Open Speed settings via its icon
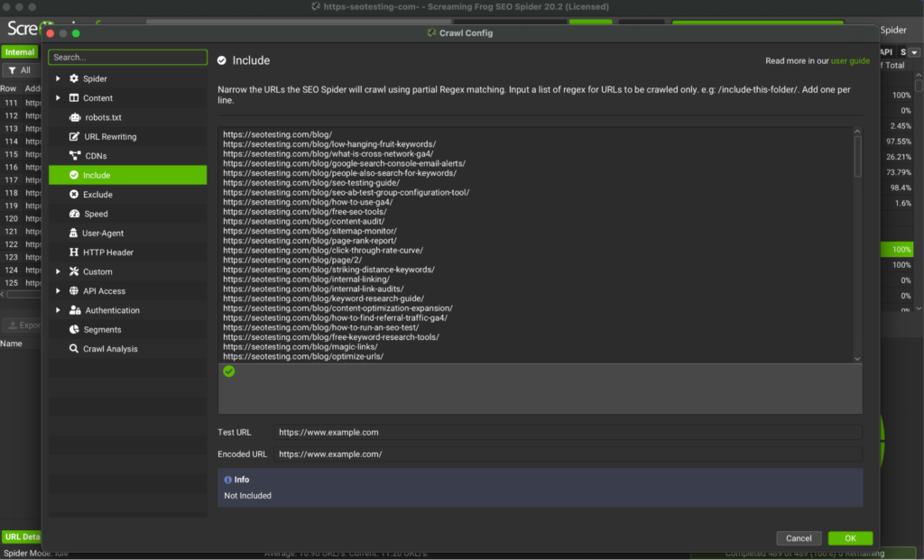Image resolution: width=924 pixels, height=560 pixels. pyautogui.click(x=75, y=214)
